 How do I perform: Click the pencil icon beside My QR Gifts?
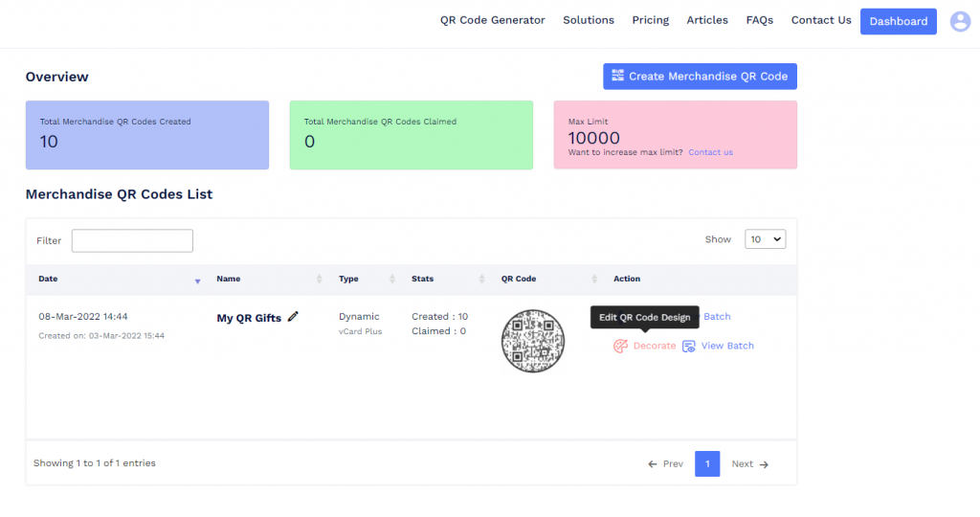[x=293, y=317]
